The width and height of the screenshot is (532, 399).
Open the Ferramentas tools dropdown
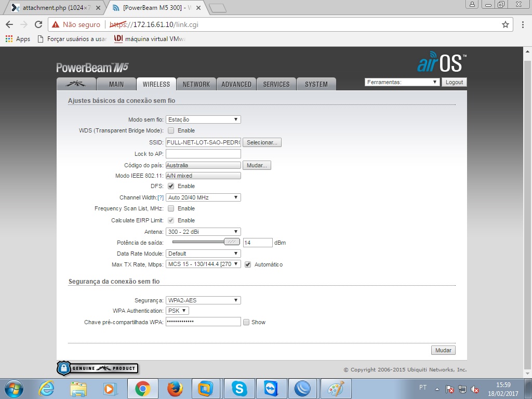click(402, 82)
